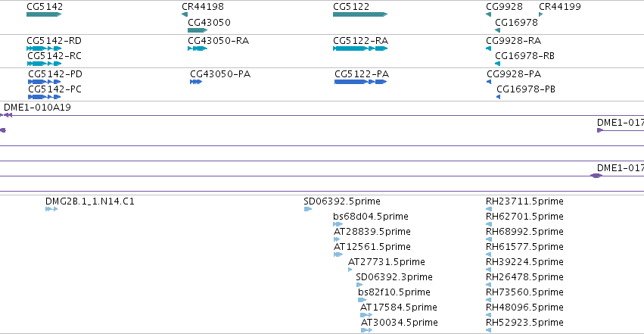Click the SD06392.5prime EST glyph
This screenshot has width=644, height=334.
(308, 209)
